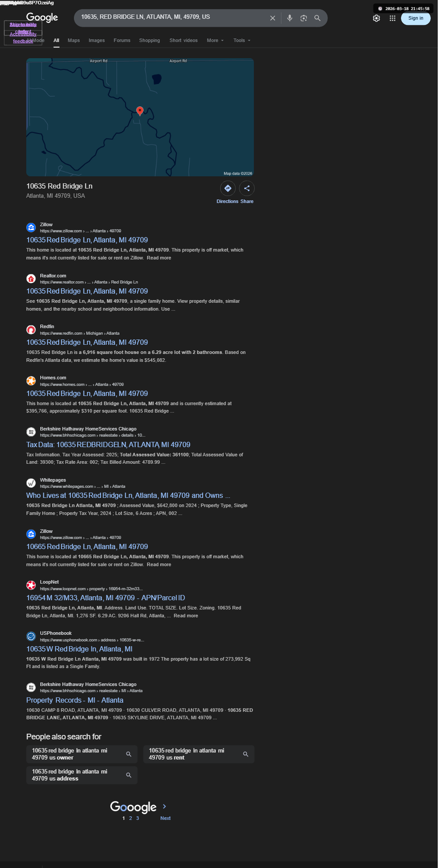The height and width of the screenshot is (868, 443).
Task: Click the magnifier search icon
Action: 317,18
